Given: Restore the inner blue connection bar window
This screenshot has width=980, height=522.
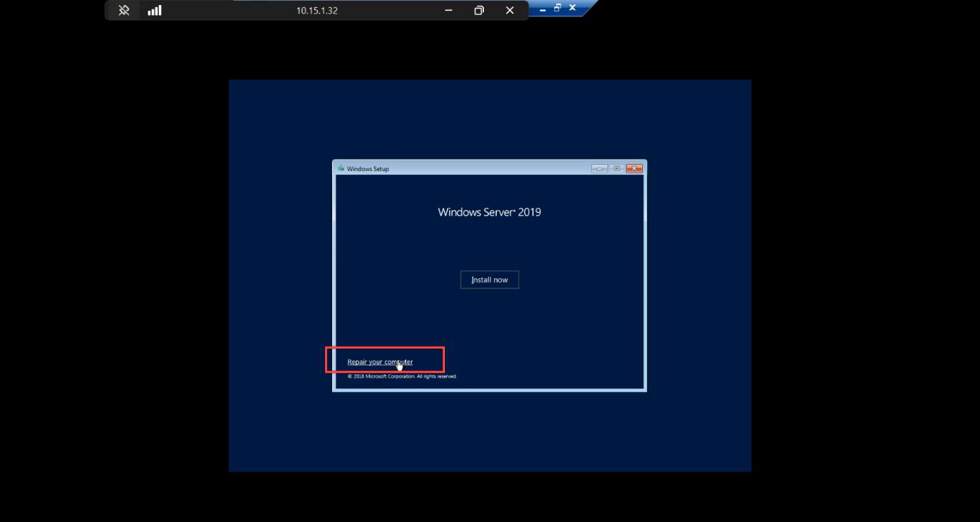Looking at the screenshot, I should (558, 8).
